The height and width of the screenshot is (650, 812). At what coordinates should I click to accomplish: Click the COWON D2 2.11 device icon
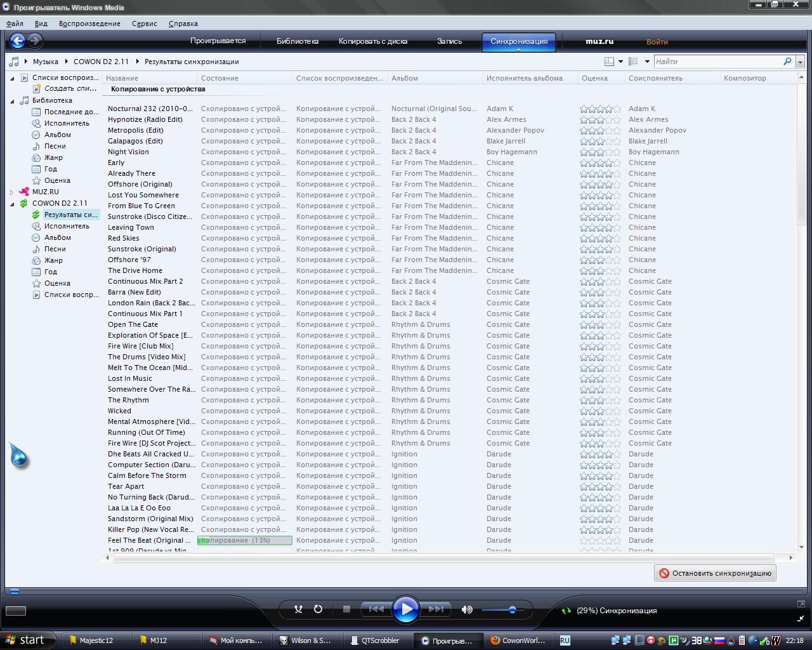pos(24,203)
